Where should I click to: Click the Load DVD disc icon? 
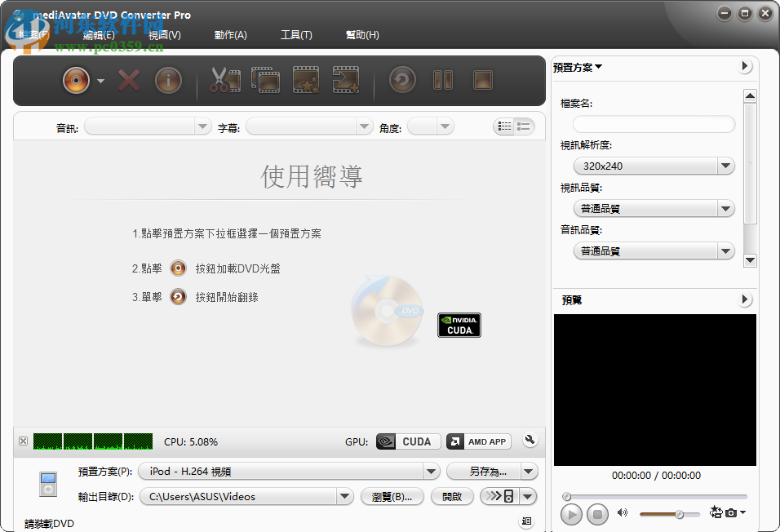click(x=76, y=80)
